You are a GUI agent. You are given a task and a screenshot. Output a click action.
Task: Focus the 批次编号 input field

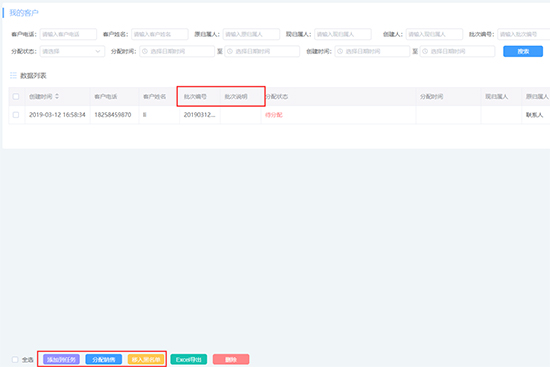524,34
